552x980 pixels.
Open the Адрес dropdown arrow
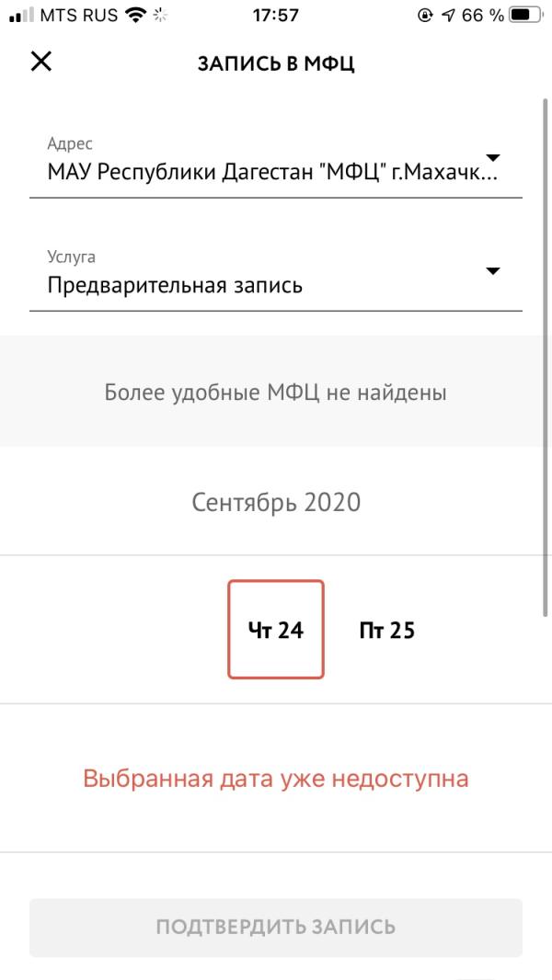[x=493, y=157]
